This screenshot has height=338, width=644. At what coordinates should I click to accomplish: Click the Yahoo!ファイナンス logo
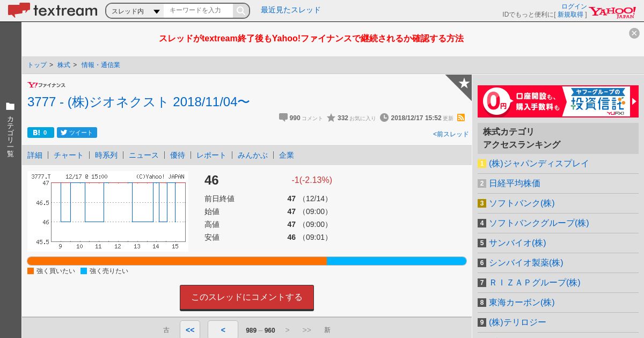point(47,85)
